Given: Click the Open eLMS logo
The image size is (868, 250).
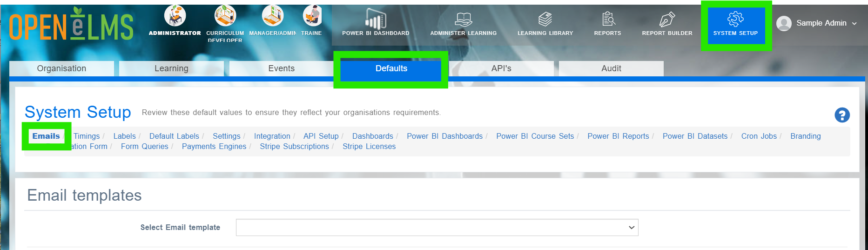Looking at the screenshot, I should click(x=71, y=24).
